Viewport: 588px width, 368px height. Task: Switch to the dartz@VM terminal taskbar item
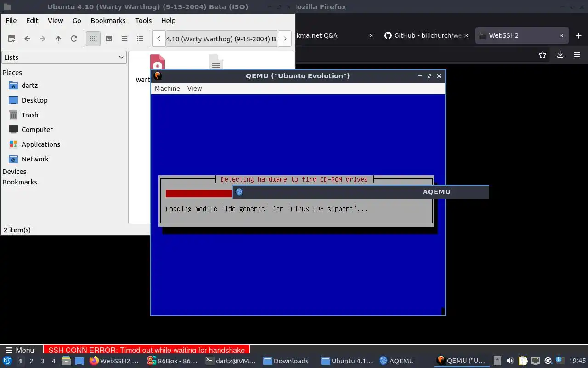[x=231, y=361]
